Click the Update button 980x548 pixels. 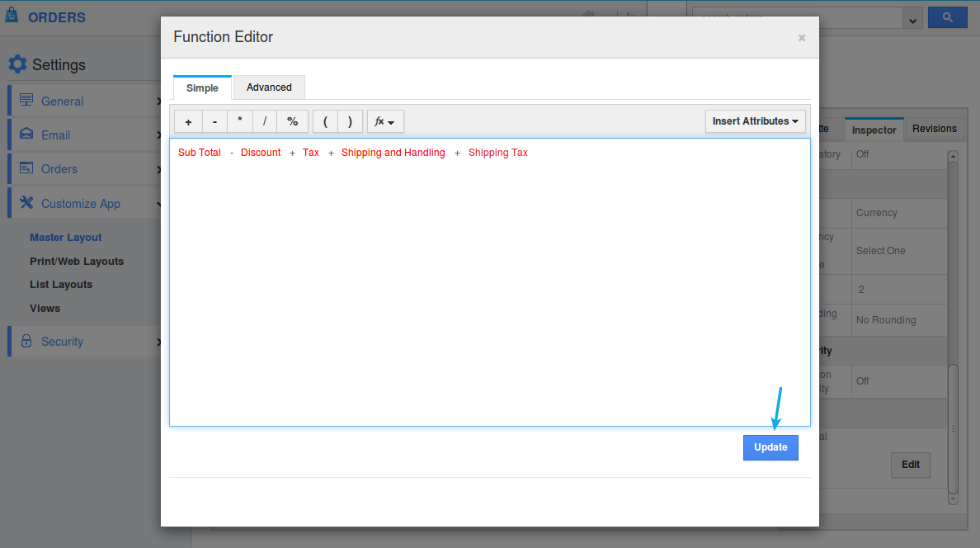click(770, 447)
